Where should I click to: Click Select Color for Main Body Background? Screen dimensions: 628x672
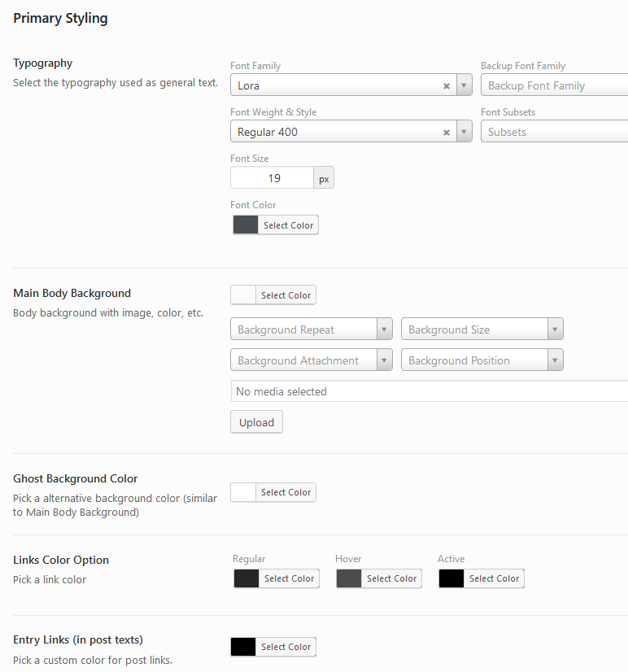[286, 295]
